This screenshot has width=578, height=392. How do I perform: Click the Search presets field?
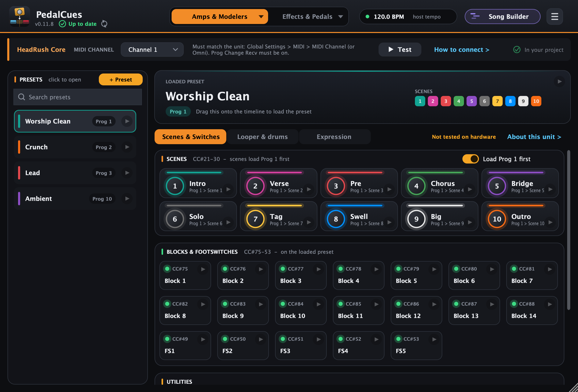click(x=78, y=97)
